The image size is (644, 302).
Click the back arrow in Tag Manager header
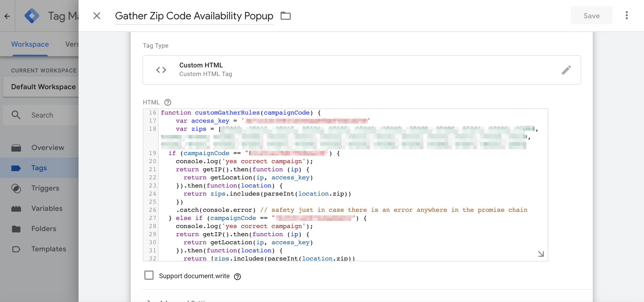tap(7, 16)
